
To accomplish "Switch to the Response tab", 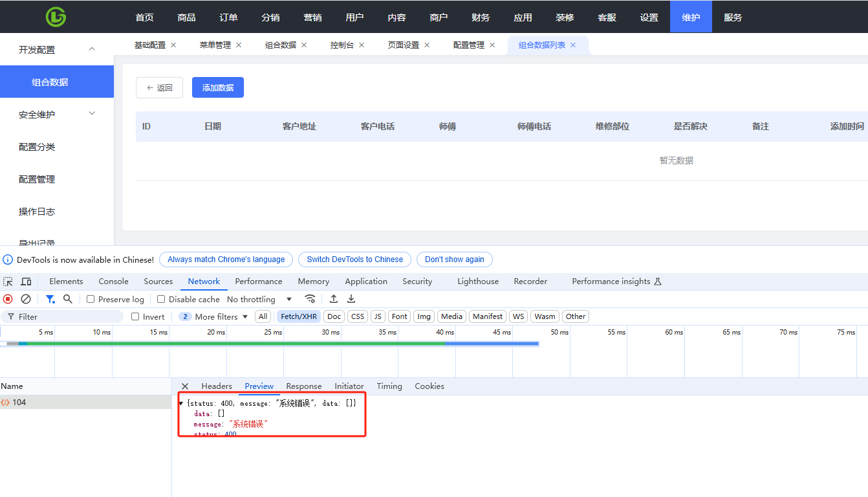I will coord(304,386).
